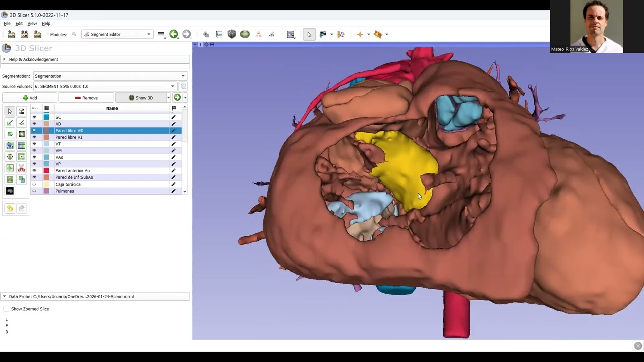Screen dimensions: 644x362
Task: Open the Volumes cube module icon
Action: pyautogui.click(x=232, y=34)
